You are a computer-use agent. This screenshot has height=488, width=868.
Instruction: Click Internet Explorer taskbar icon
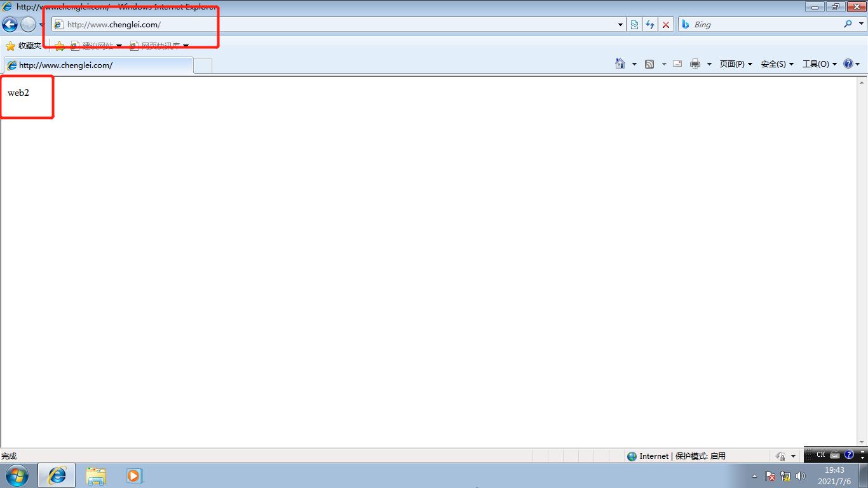pyautogui.click(x=57, y=475)
